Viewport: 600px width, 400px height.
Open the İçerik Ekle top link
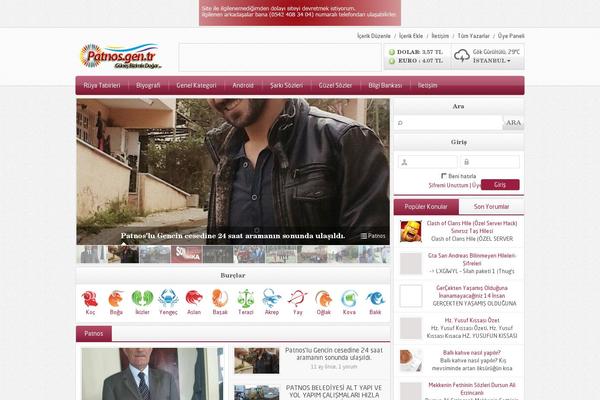tap(411, 36)
